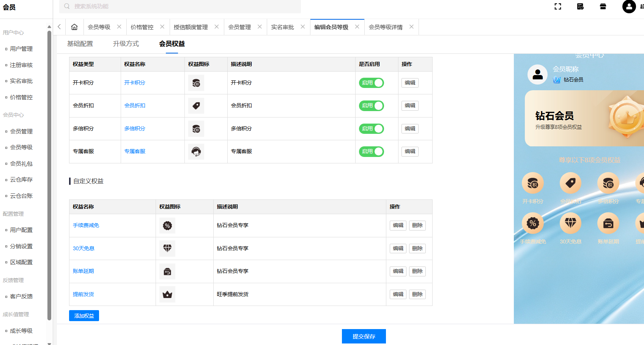This screenshot has height=345, width=644.
Task: Click the 专属客服 headset icon
Action: 196,152
